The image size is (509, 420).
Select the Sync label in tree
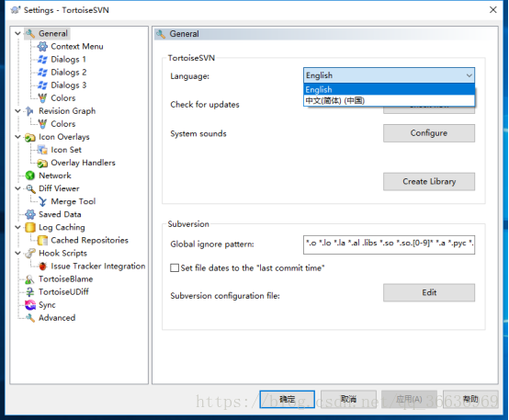pyautogui.click(x=47, y=305)
